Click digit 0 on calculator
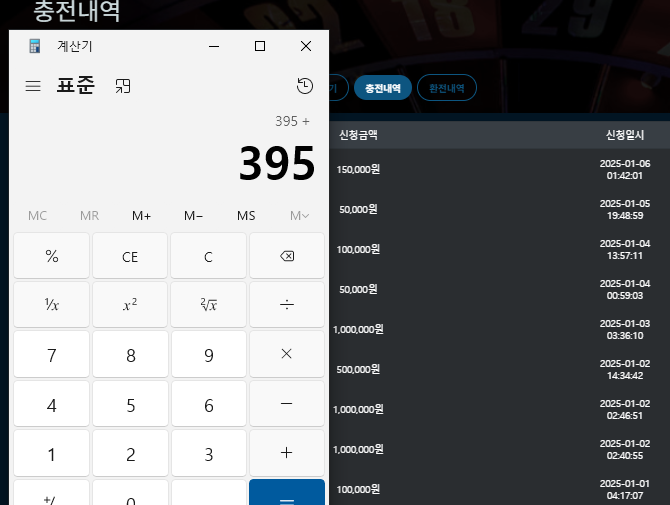 pyautogui.click(x=130, y=492)
